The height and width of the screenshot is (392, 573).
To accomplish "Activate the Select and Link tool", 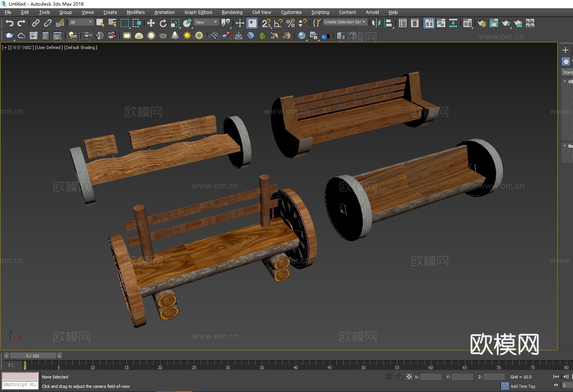I will (x=35, y=23).
